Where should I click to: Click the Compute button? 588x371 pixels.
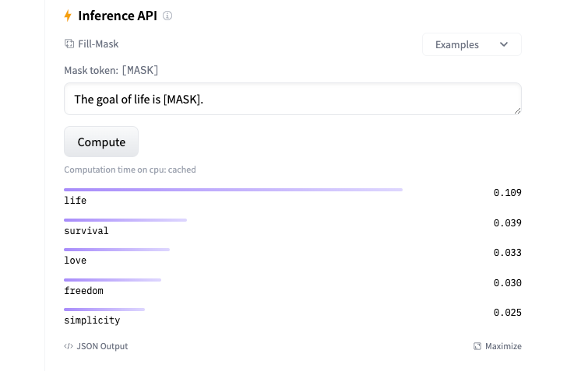[101, 142]
